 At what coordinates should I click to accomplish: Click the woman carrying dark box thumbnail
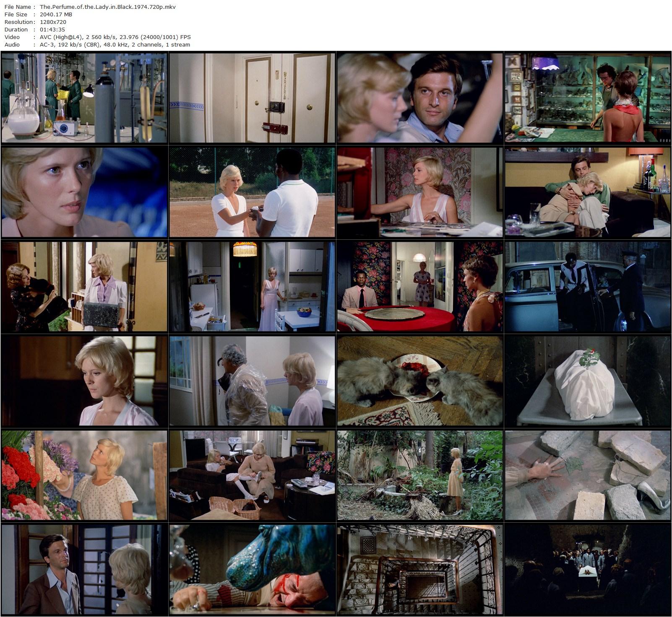(x=84, y=286)
